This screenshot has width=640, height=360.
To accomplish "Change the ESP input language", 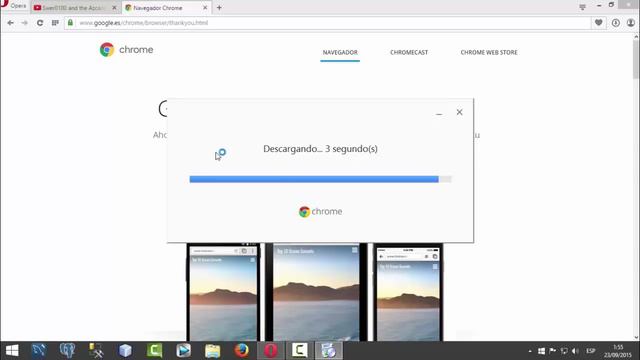I will pos(591,351).
